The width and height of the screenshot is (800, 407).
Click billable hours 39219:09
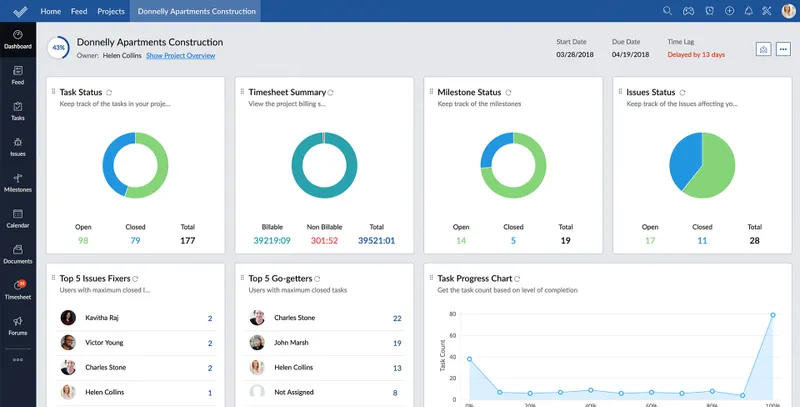coord(272,240)
